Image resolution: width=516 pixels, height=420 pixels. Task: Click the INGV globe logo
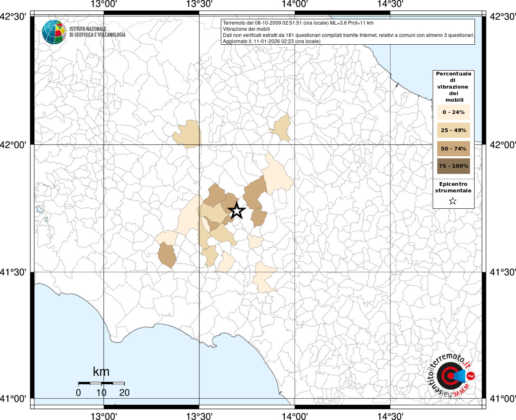click(x=54, y=32)
